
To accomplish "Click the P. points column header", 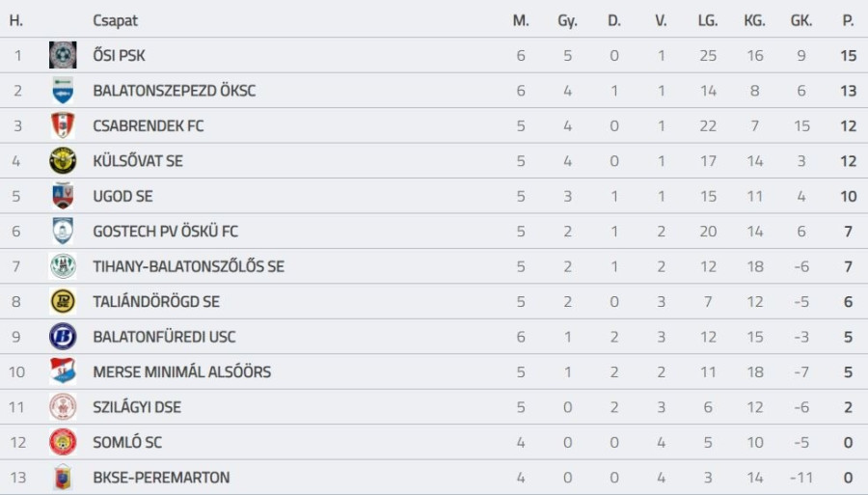I will click(x=848, y=20).
